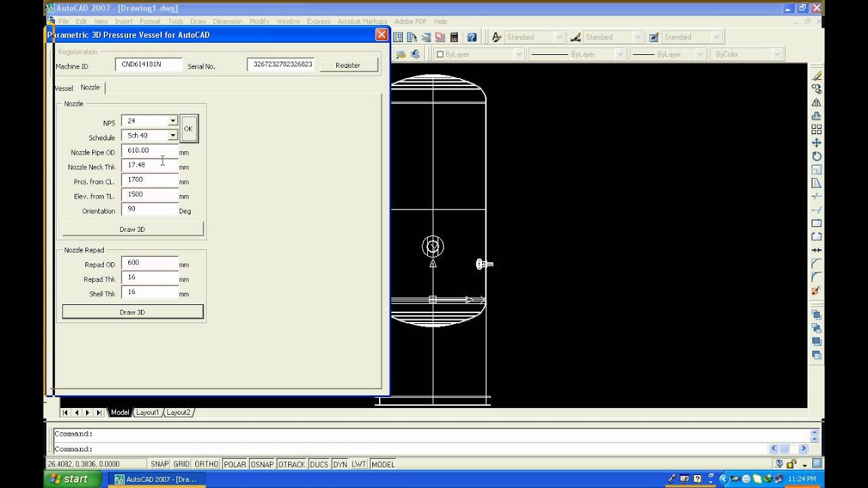Click the toolbar lock icon in status bar
Image resolution: width=868 pixels, height=488 pixels.
point(792,464)
